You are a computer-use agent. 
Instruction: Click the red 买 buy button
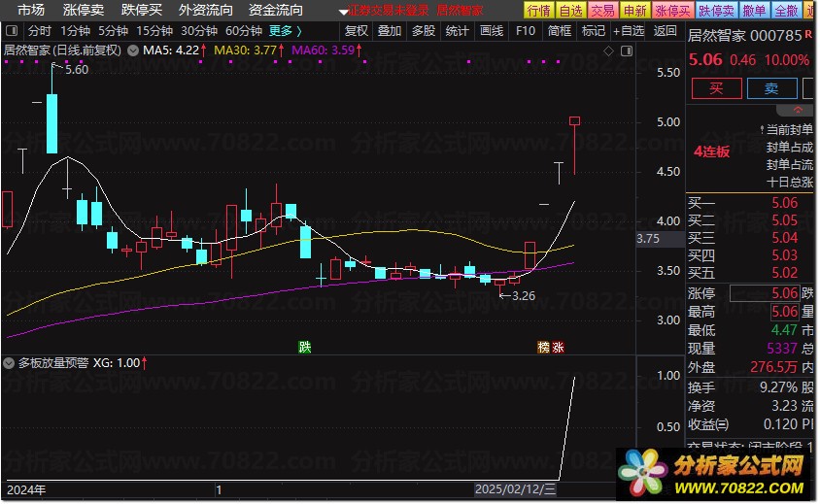716,88
